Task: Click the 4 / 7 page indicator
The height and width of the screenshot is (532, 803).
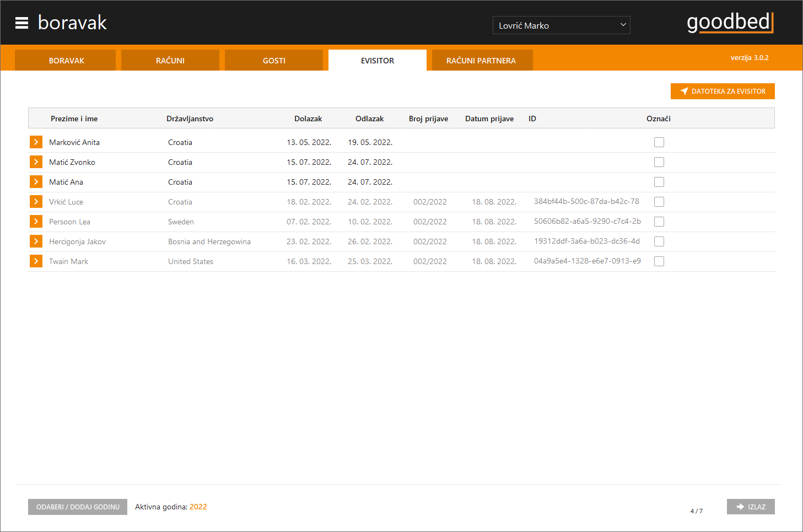Action: tap(697, 511)
